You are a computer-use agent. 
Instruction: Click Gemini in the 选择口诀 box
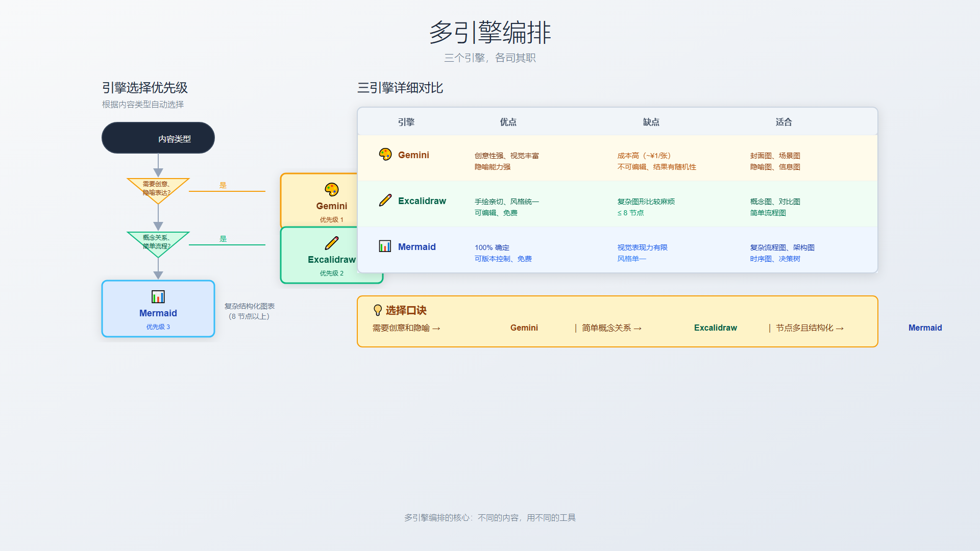(x=524, y=328)
